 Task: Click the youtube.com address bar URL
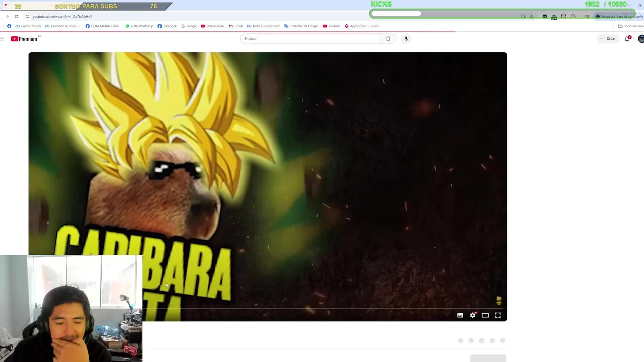tap(62, 17)
